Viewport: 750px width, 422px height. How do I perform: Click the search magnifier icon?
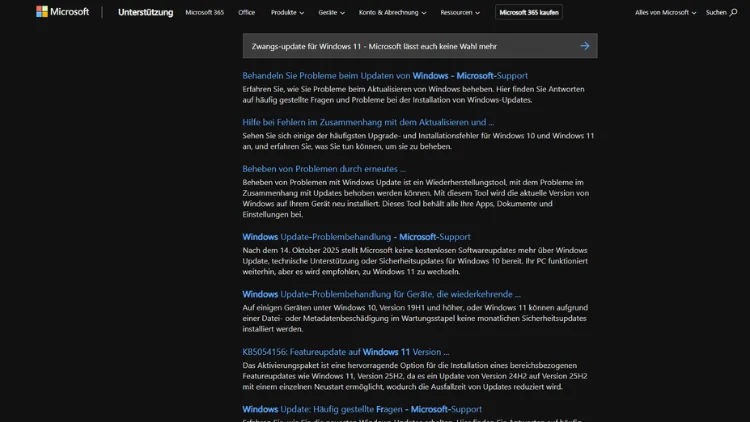point(733,12)
